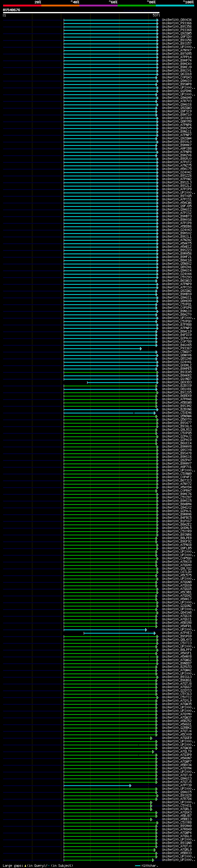Image resolution: width=197 pixels, height=868 pixels.
Task: Select hit label UniRef100_A5AFR1
Action: 176,626
